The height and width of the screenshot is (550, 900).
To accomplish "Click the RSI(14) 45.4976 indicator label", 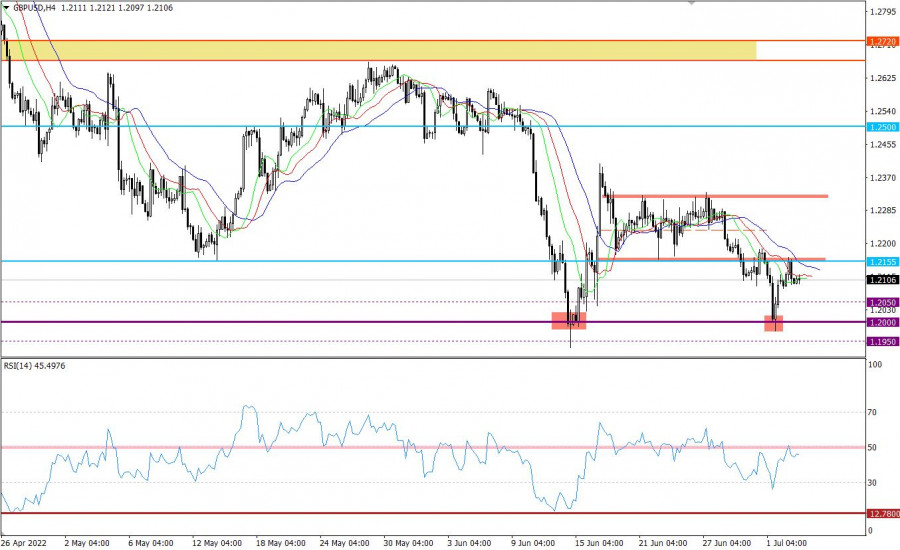I will pyautogui.click(x=34, y=366).
